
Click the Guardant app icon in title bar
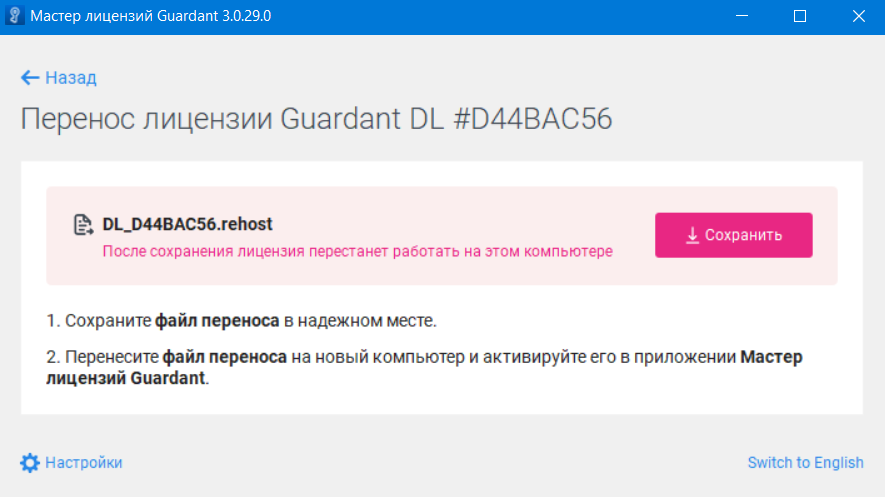[x=14, y=17]
